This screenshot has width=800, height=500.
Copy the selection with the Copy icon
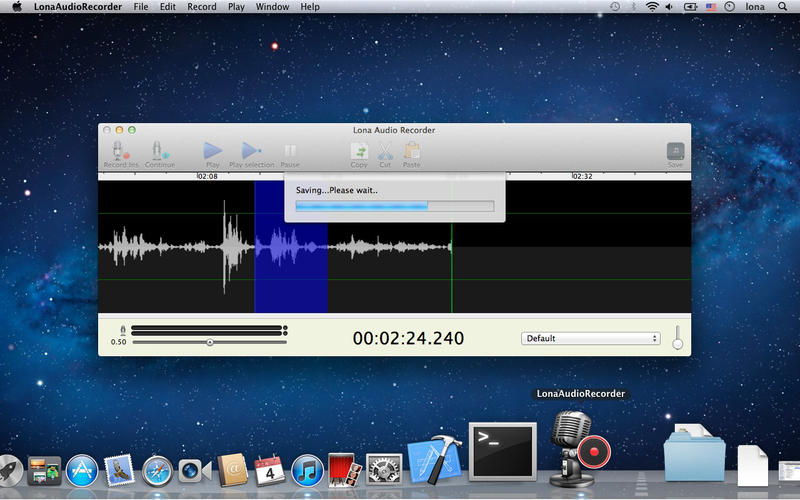click(x=359, y=151)
